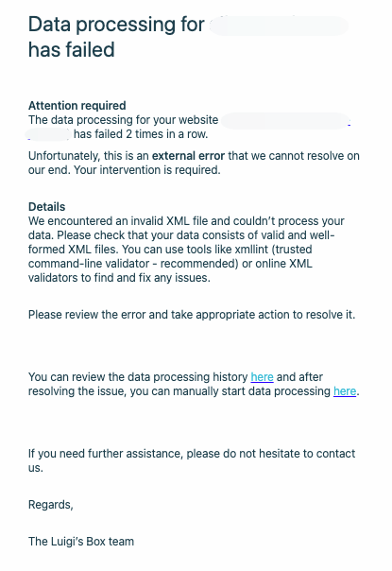
Task: Click the "Attention required" heading
Action: [77, 106]
